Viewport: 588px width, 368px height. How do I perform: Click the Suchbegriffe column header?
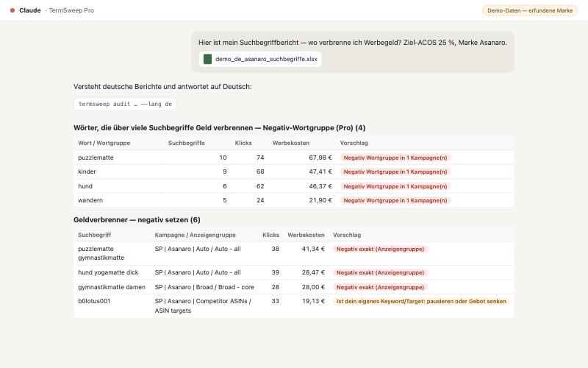187,143
